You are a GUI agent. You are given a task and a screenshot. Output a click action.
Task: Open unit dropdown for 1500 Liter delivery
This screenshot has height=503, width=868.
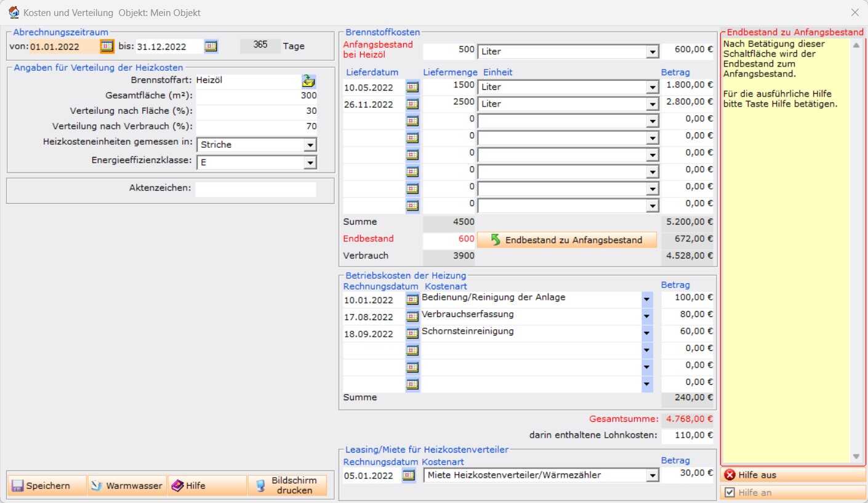tap(653, 87)
